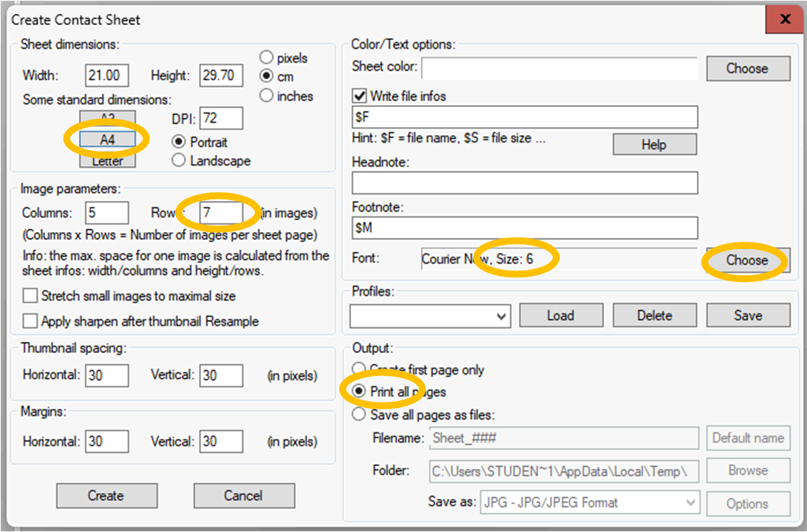807x532 pixels.
Task: Click the Choose button for font
Action: point(747,261)
